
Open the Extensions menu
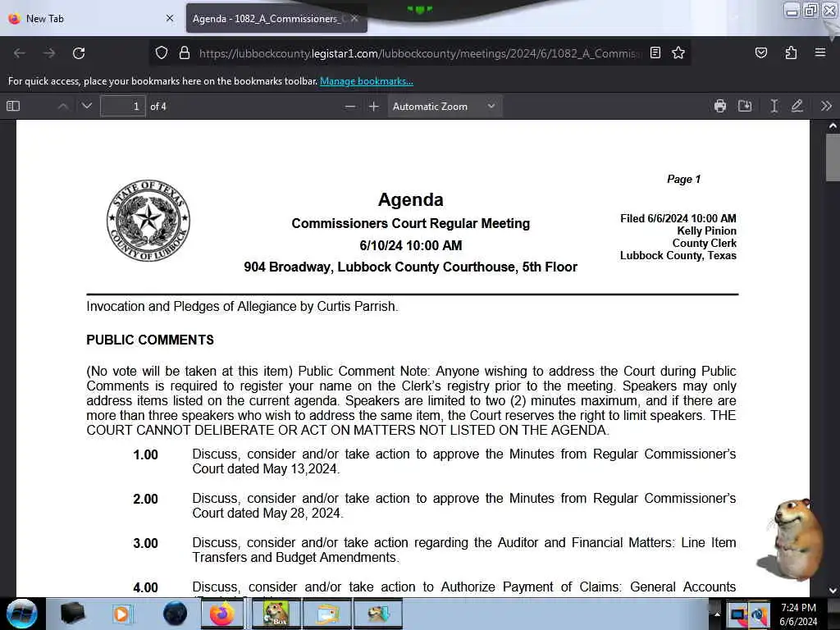click(x=791, y=52)
